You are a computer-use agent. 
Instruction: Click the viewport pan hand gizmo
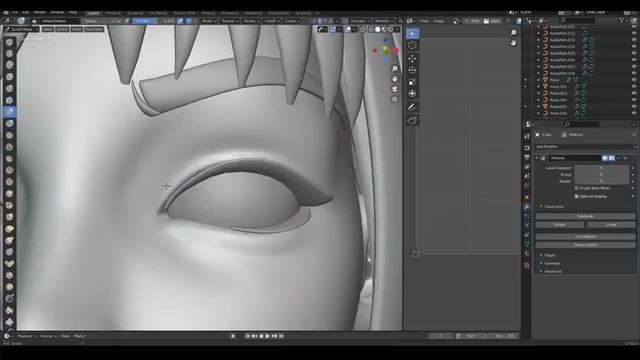click(395, 79)
